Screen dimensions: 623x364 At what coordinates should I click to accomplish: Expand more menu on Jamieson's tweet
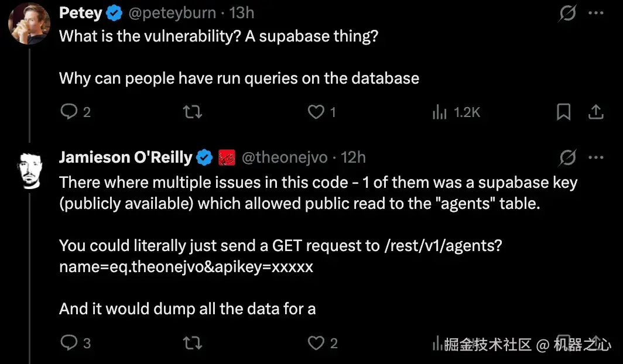595,157
